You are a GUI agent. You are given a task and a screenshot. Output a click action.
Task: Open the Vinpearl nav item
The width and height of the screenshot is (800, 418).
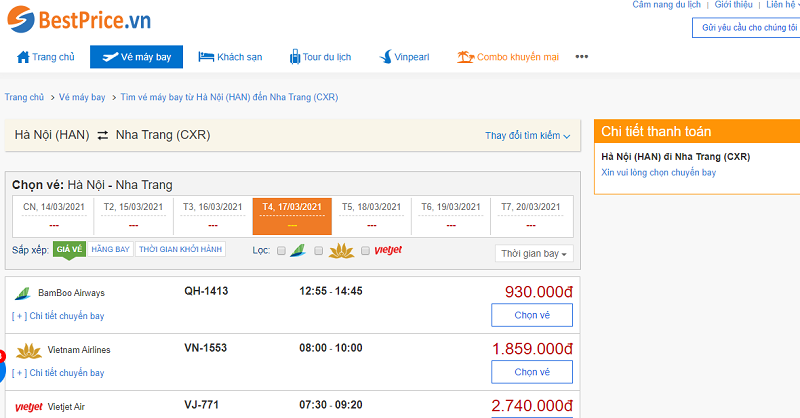405,57
